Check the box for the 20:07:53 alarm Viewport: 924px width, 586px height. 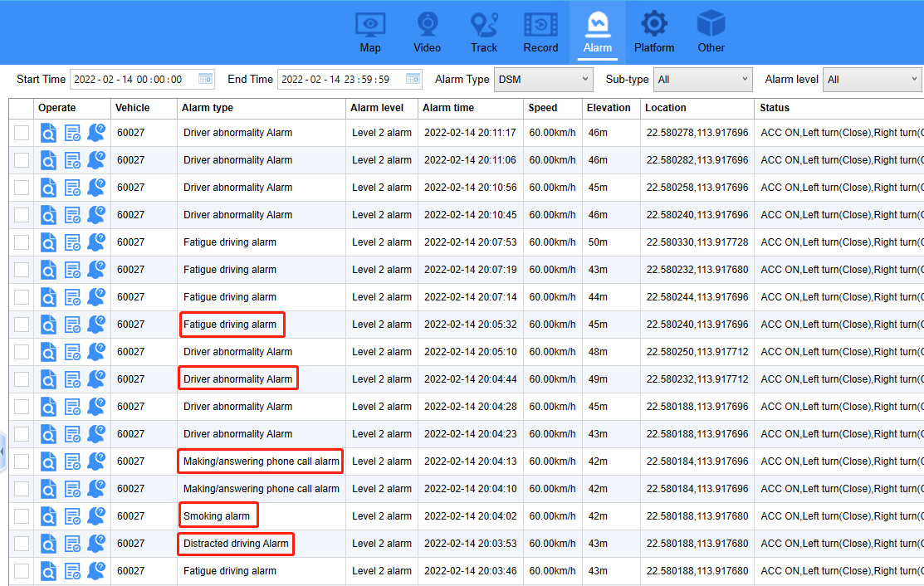tap(22, 242)
